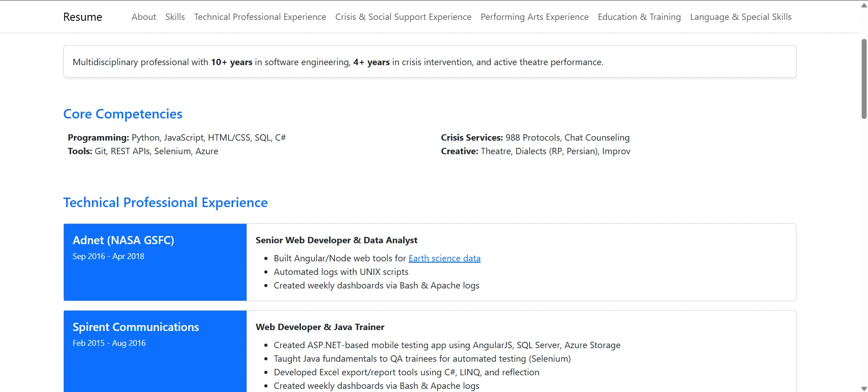Click the Multidisciplinary professional summary box
This screenshot has height=392, width=868.
pos(429,62)
